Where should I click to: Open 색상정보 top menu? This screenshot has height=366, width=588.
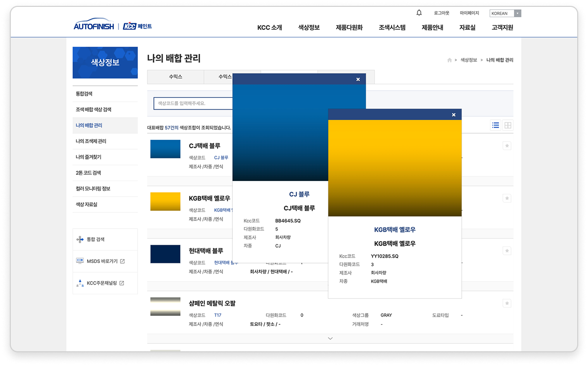[x=309, y=27]
